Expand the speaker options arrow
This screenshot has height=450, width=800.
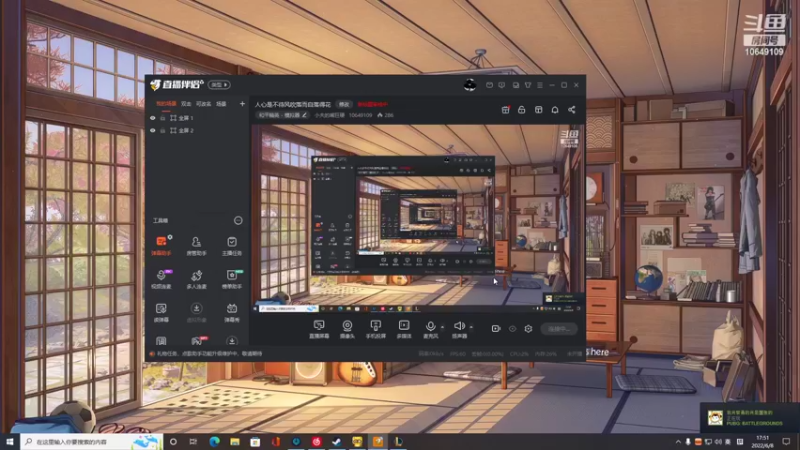click(x=471, y=327)
